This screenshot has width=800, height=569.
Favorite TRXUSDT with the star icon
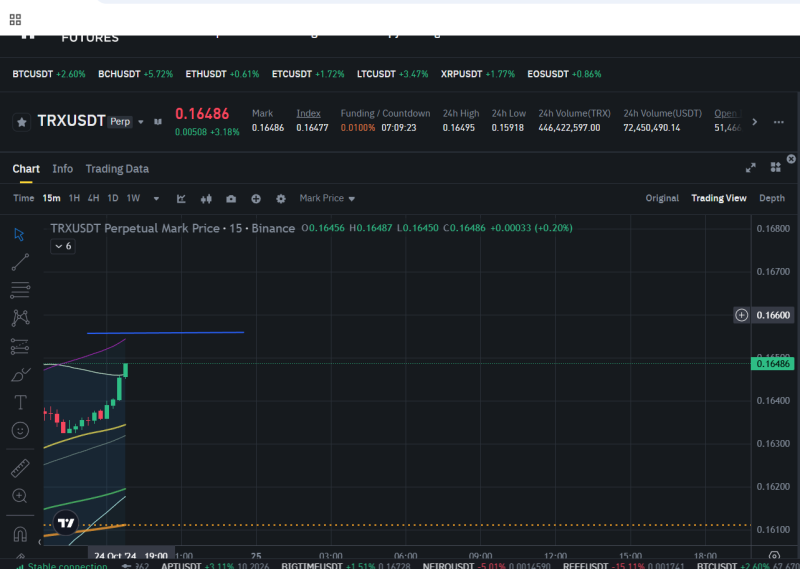(x=21, y=122)
